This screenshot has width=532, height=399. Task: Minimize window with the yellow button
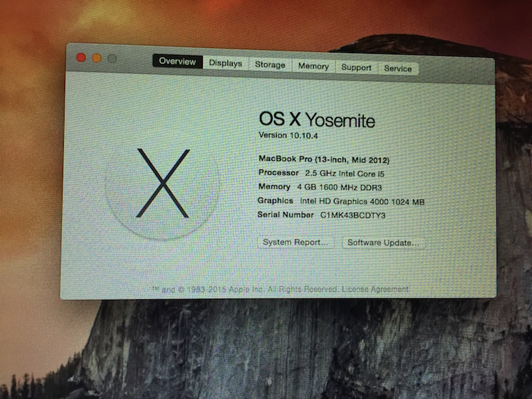[96, 58]
